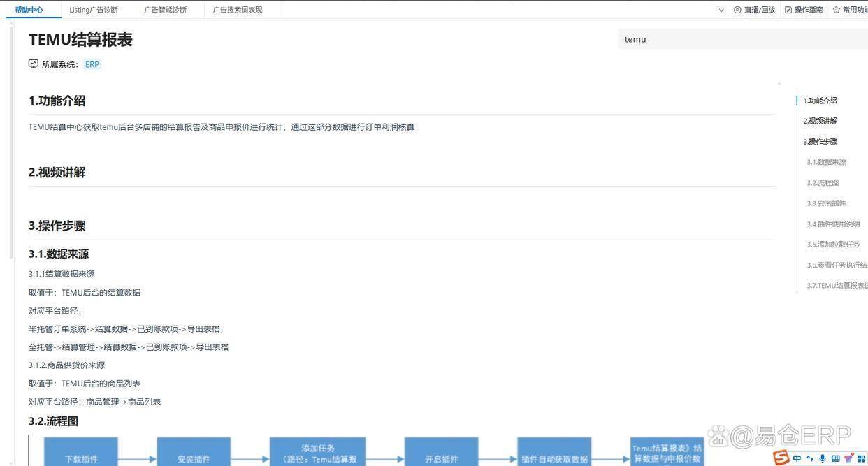Go to 3.3.安装插件 in the outline
Screen dimensions: 868x466
coord(826,203)
